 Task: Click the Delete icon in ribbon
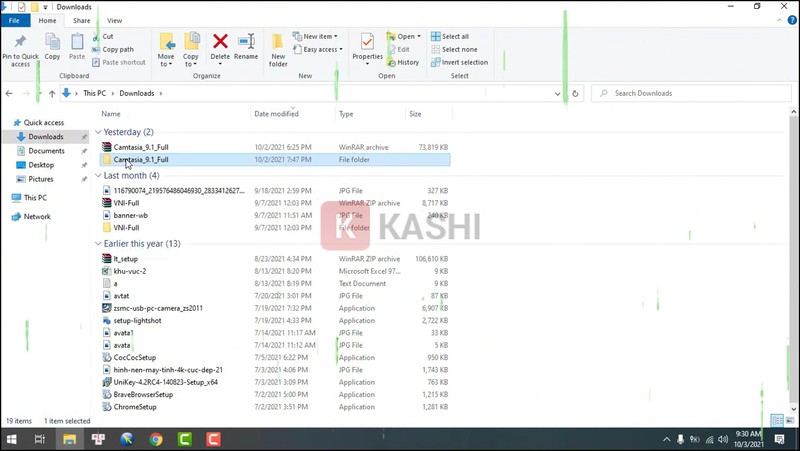point(220,46)
